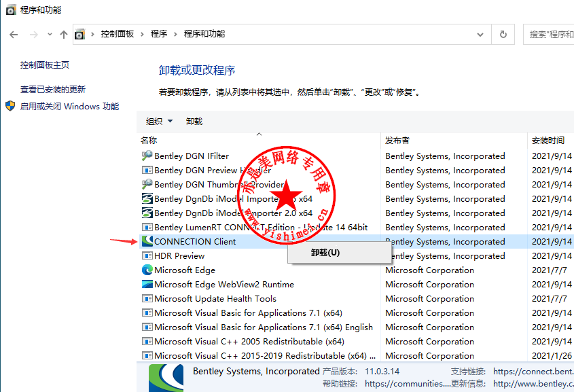Click the Forward navigation arrow
The image size is (574, 392).
34,35
